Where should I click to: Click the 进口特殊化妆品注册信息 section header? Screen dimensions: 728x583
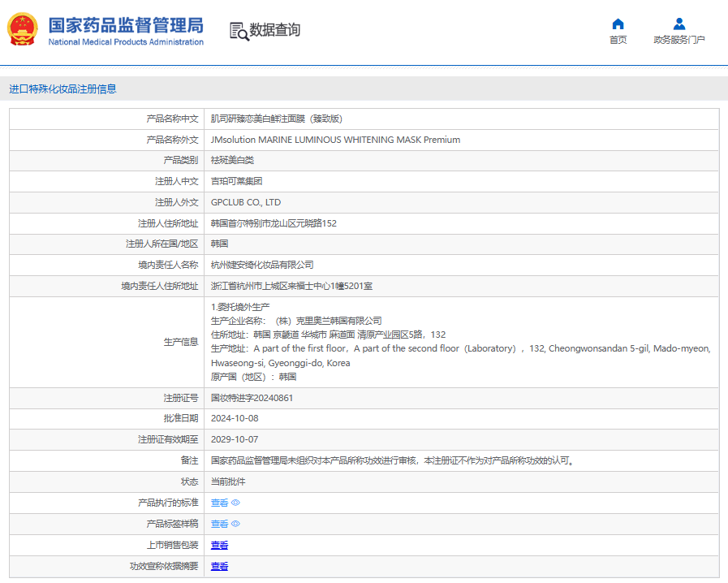tap(62, 89)
